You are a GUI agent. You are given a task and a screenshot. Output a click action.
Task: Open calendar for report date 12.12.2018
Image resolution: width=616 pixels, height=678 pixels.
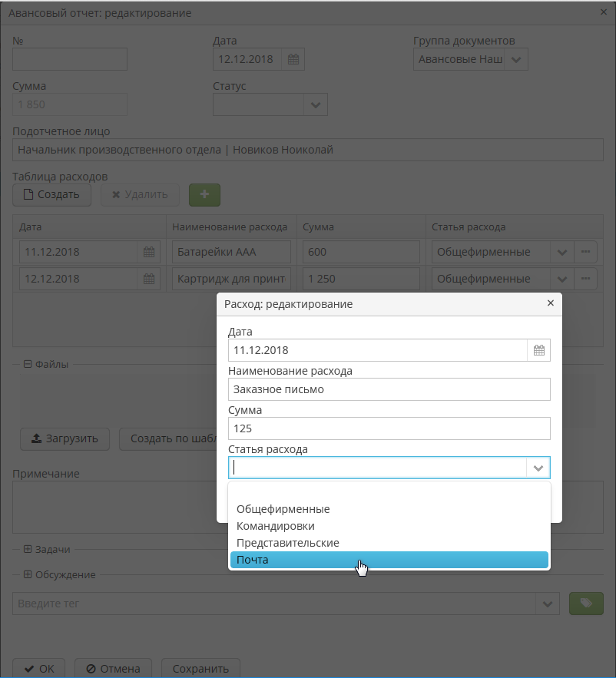click(293, 60)
